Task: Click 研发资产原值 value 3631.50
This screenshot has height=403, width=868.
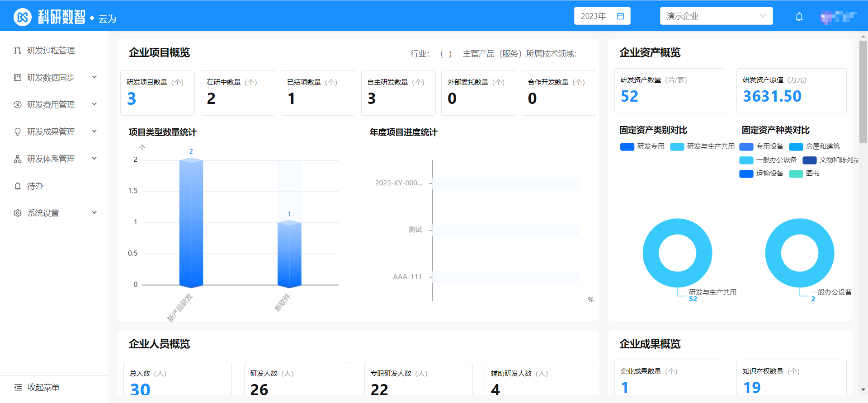Action: pyautogui.click(x=772, y=96)
